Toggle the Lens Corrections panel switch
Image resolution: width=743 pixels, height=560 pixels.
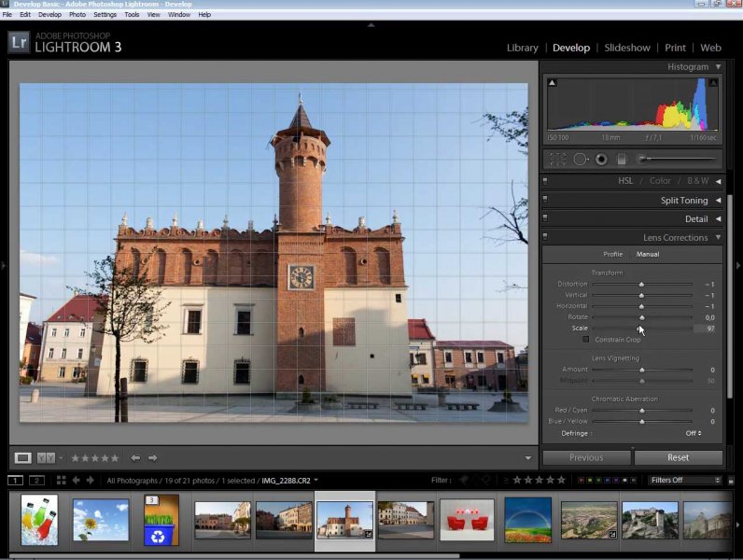click(x=545, y=238)
